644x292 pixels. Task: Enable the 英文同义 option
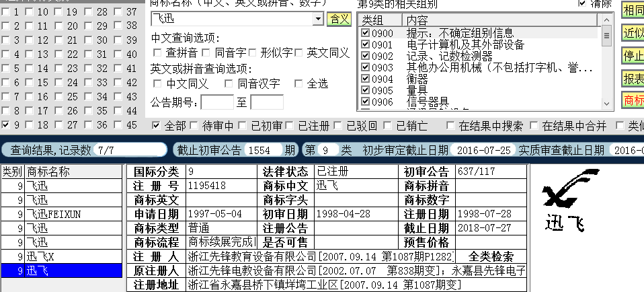298,52
